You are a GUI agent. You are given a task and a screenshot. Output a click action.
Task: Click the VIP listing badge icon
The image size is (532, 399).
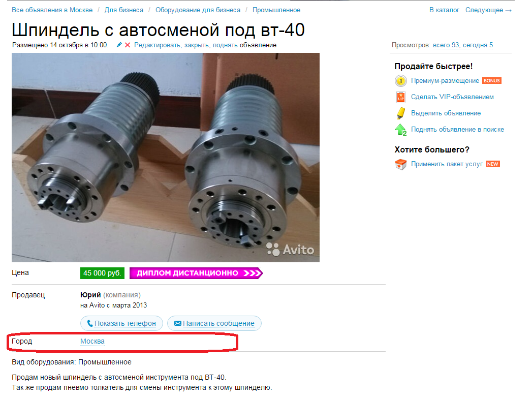401,97
